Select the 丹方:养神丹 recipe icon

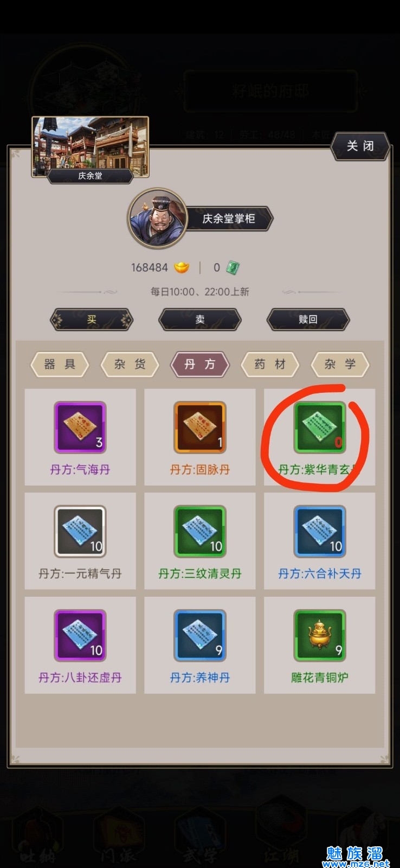200,636
